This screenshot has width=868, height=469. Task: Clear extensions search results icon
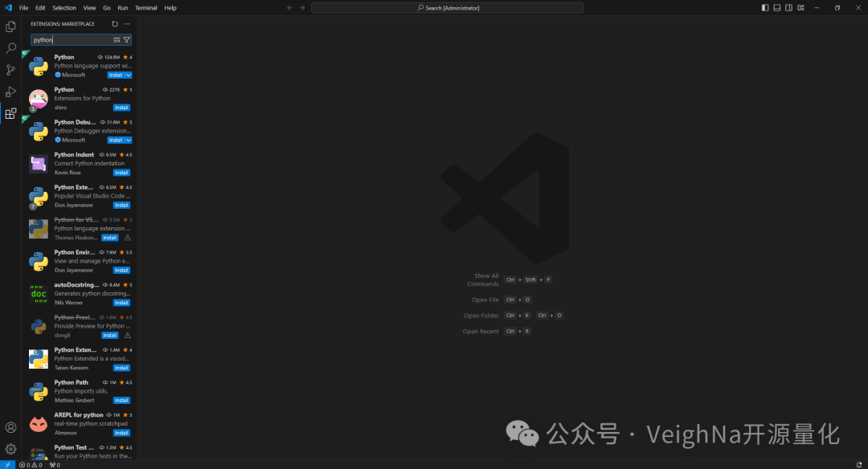point(117,39)
